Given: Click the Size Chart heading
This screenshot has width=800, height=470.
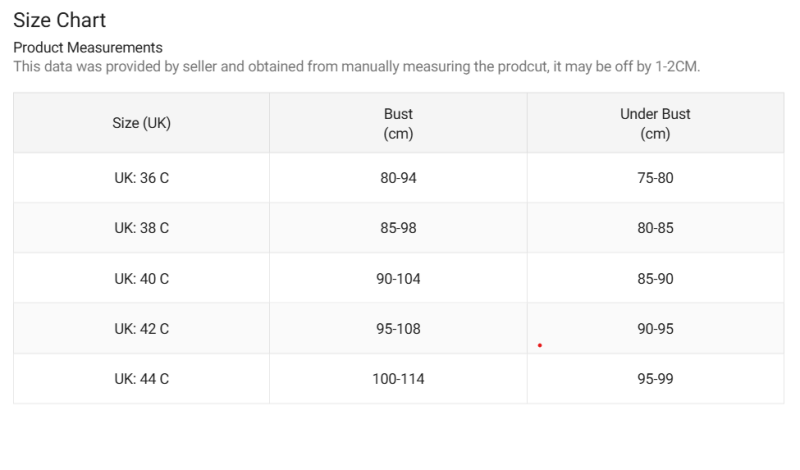Looking at the screenshot, I should (60, 20).
